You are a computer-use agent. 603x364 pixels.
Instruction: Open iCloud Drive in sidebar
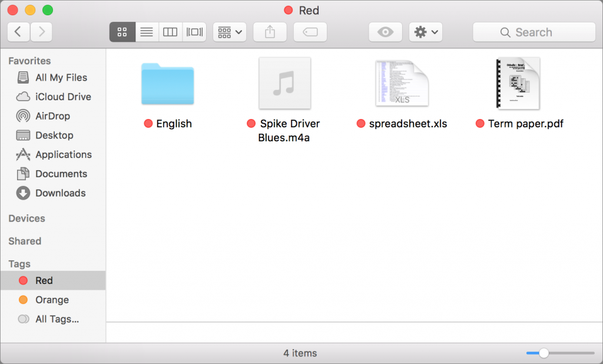(x=53, y=97)
